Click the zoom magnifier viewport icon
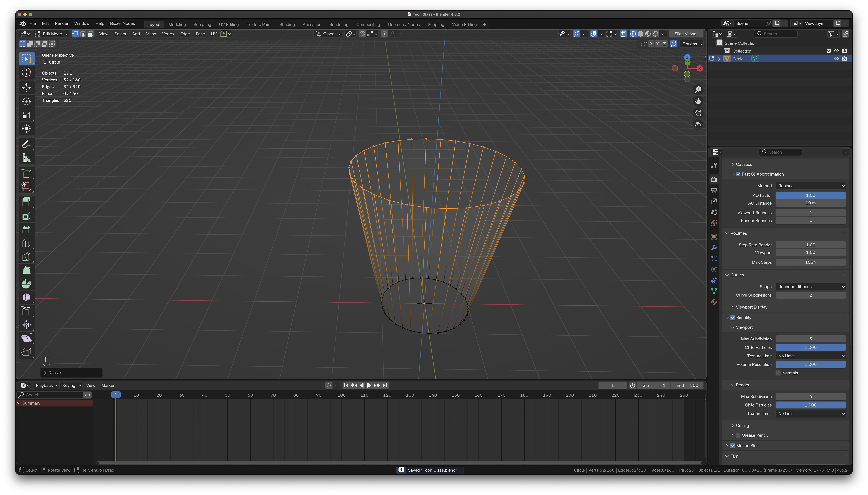This screenshot has width=868, height=495. tap(698, 89)
